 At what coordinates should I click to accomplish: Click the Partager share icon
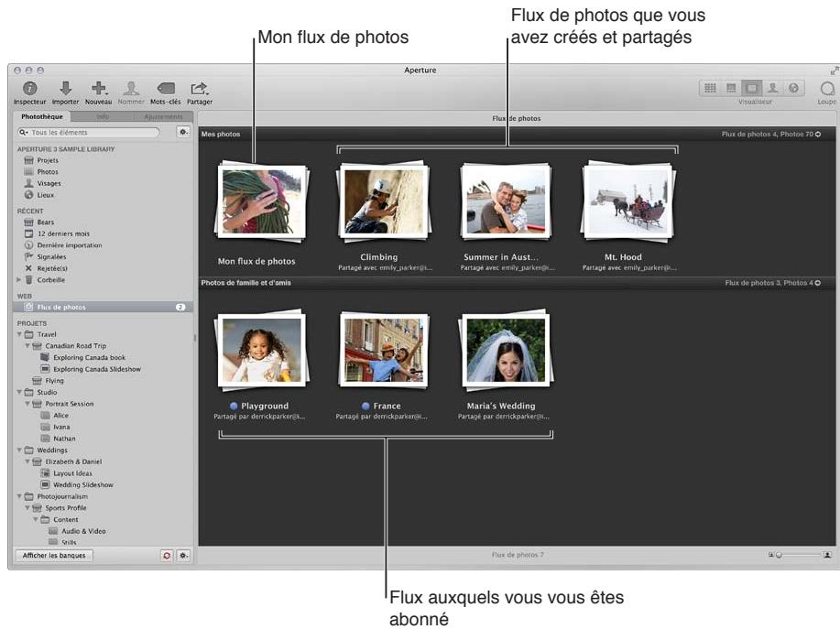coord(199,88)
